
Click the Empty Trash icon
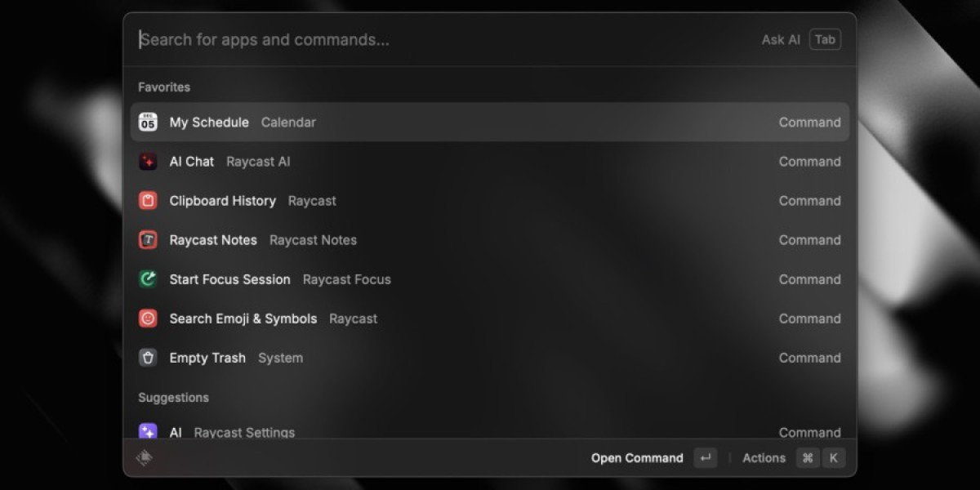click(x=148, y=358)
